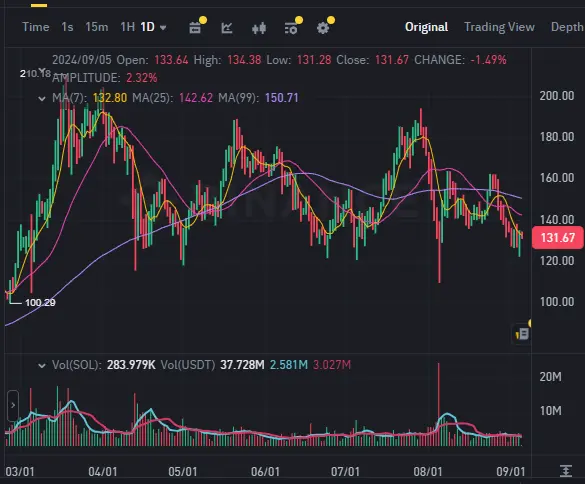Click the 160.00 price axis label
The width and height of the screenshot is (585, 484).
(x=557, y=178)
